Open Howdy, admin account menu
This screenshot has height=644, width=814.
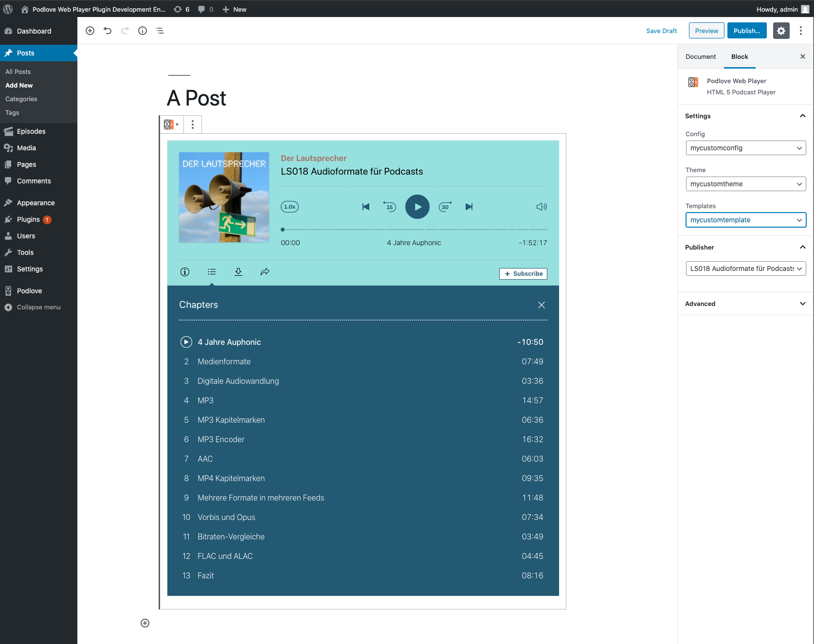point(782,9)
